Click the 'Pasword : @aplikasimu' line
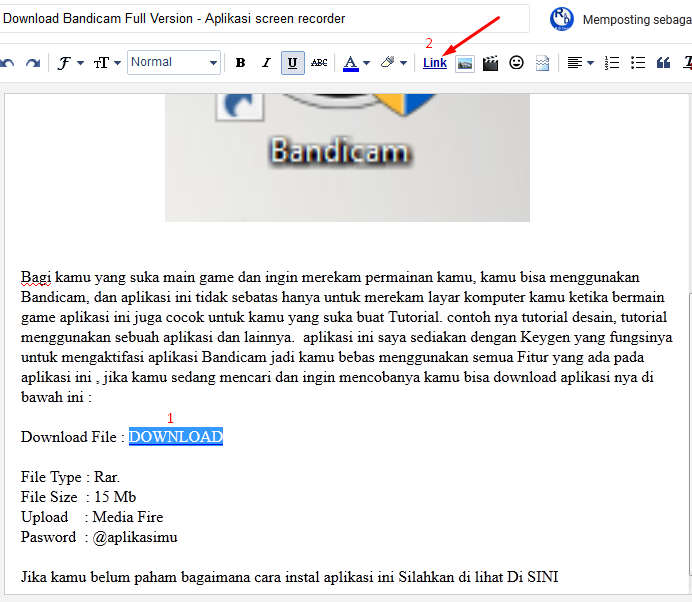The height and width of the screenshot is (602, 692). pyautogui.click(x=99, y=537)
